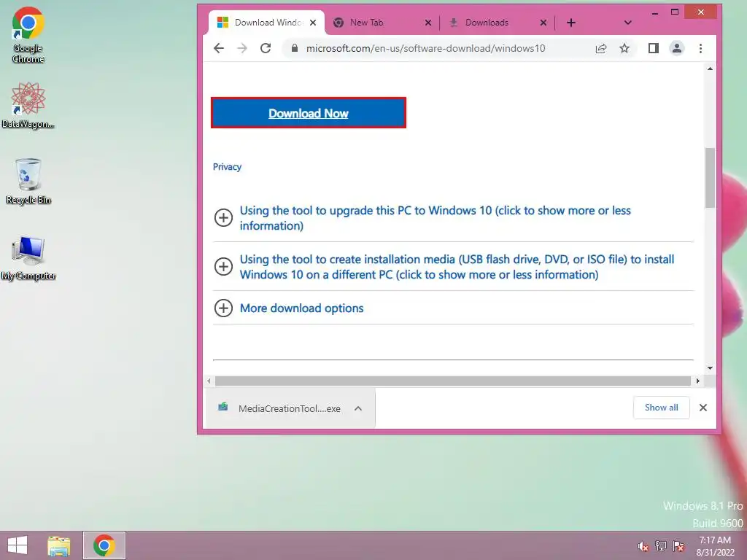Click 'Using the tool to create installation media' link

pos(457,267)
